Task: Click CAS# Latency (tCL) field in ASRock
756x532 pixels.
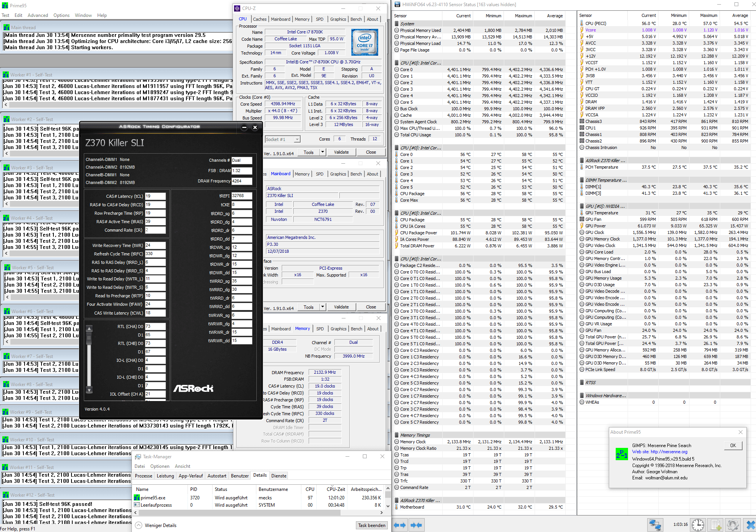Action: [x=155, y=196]
